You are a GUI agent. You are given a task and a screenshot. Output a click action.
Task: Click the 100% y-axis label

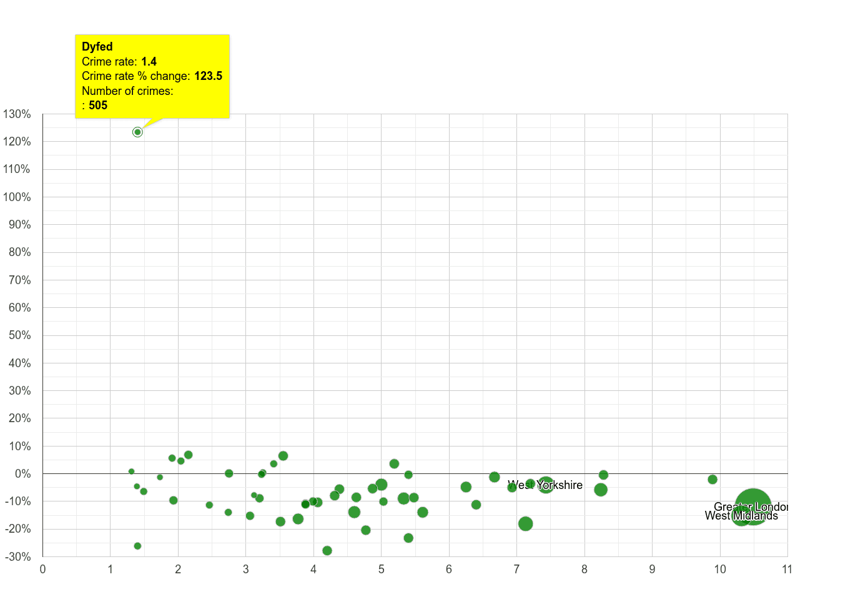(17, 197)
